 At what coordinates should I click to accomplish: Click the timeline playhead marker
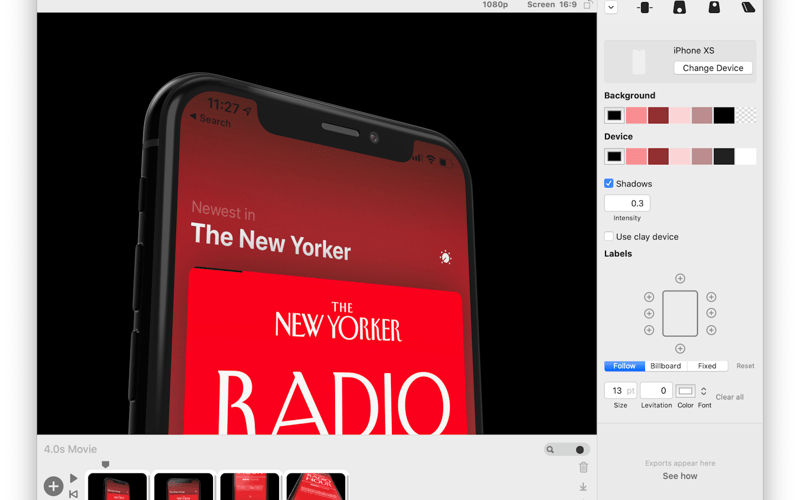tap(105, 464)
